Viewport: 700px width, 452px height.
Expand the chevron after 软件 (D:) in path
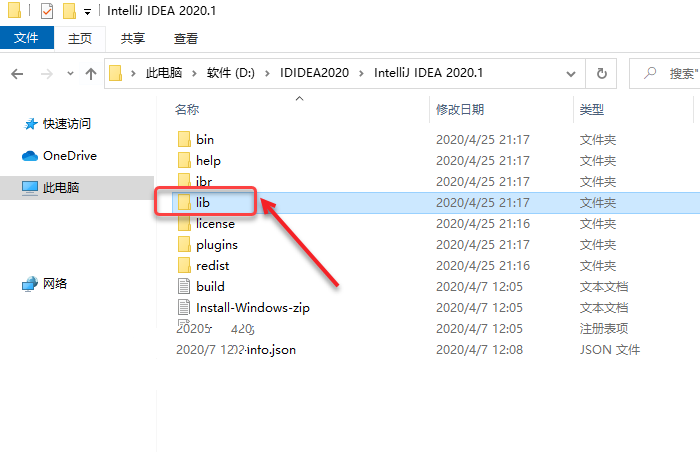point(267,73)
